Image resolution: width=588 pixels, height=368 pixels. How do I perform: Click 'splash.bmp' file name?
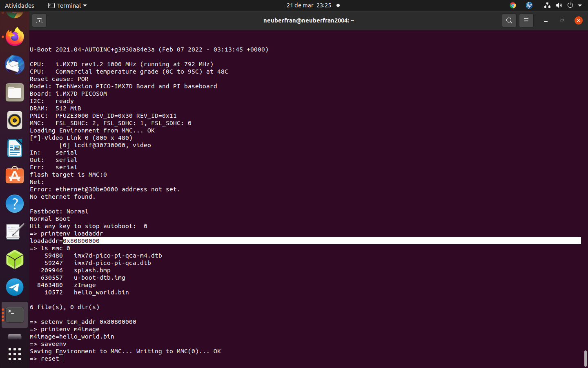pyautogui.click(x=92, y=270)
